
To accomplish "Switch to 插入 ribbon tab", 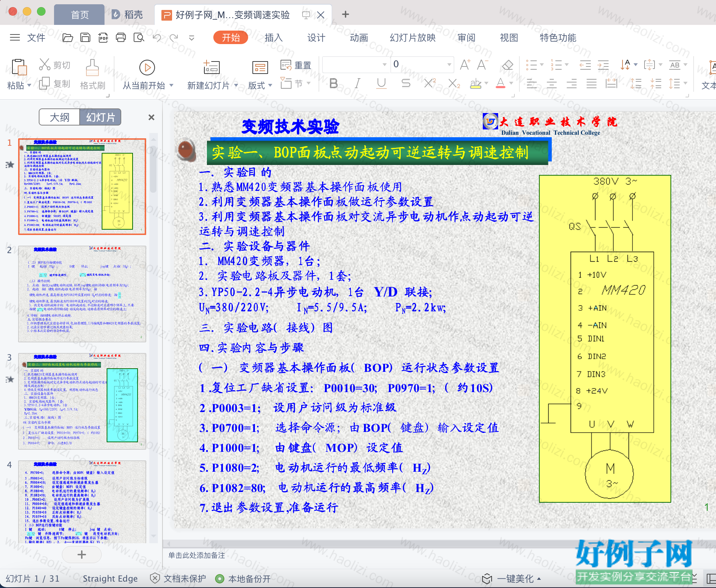I will 273,37.
